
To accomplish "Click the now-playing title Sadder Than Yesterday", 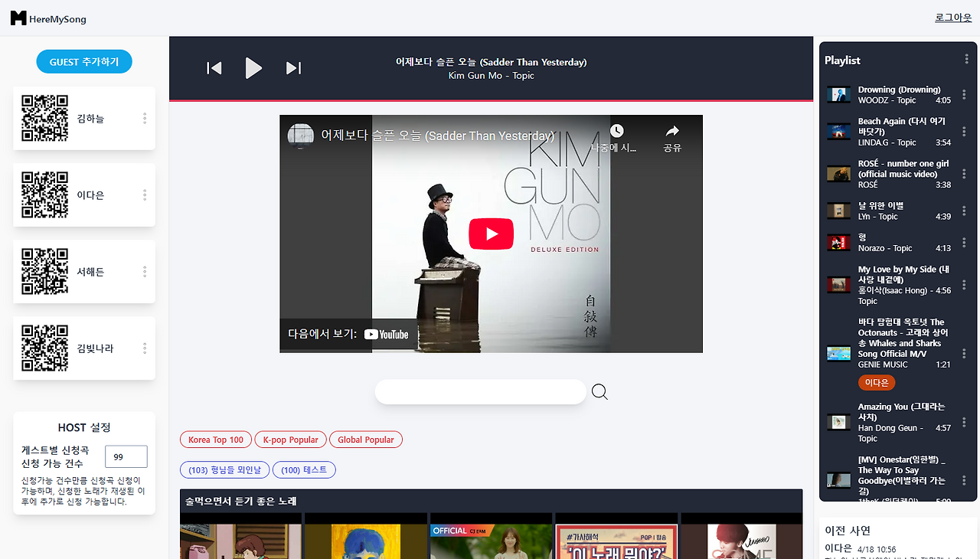I will 491,62.
